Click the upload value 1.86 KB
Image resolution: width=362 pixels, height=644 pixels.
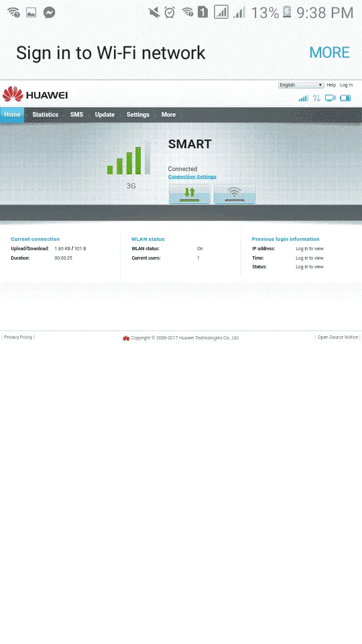62,249
